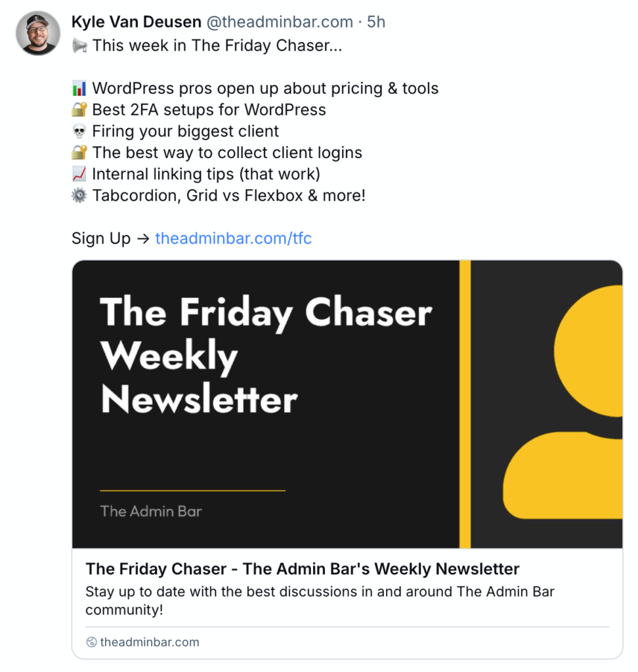
Task: Open the theadminbar.com domain in the card footer
Action: (x=150, y=642)
